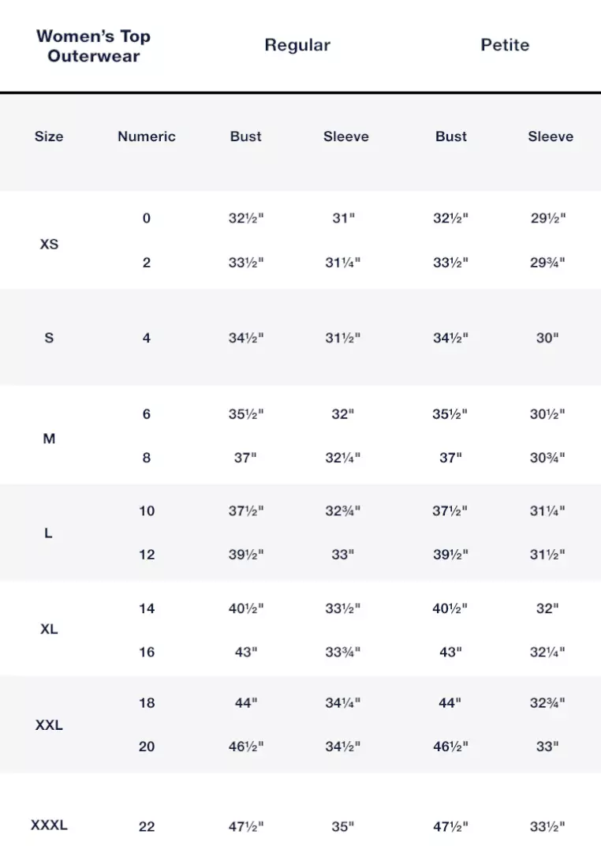This screenshot has height=868, width=601.
Task: Click Petite sleeve value for size 4
Action: 547,339
